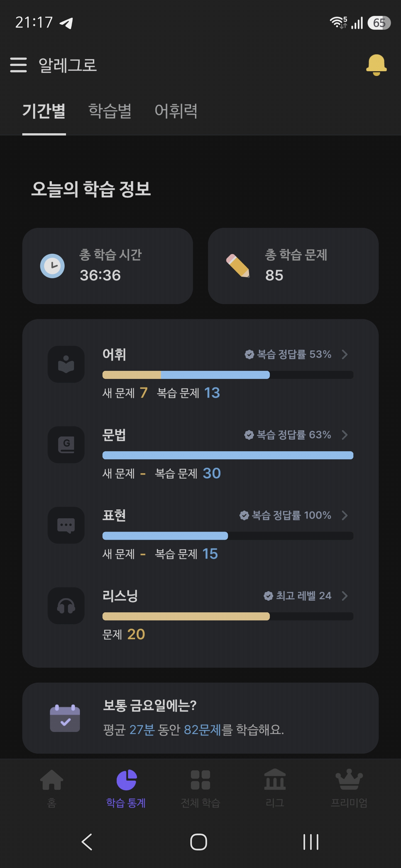This screenshot has width=401, height=868.
Task: Tap the 리스닝 headphones icon
Action: pyautogui.click(x=66, y=606)
